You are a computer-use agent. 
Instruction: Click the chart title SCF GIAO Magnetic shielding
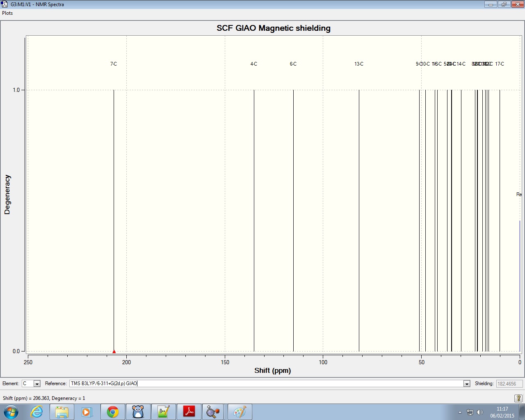[274, 28]
